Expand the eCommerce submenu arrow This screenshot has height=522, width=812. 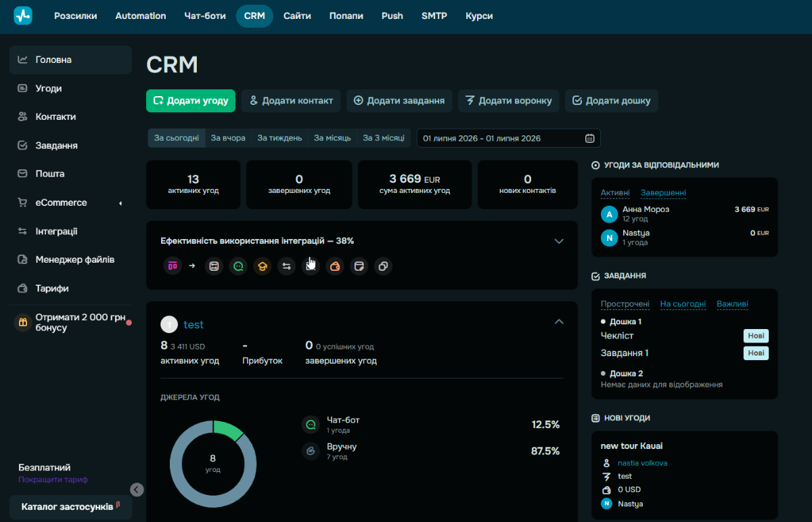point(120,203)
